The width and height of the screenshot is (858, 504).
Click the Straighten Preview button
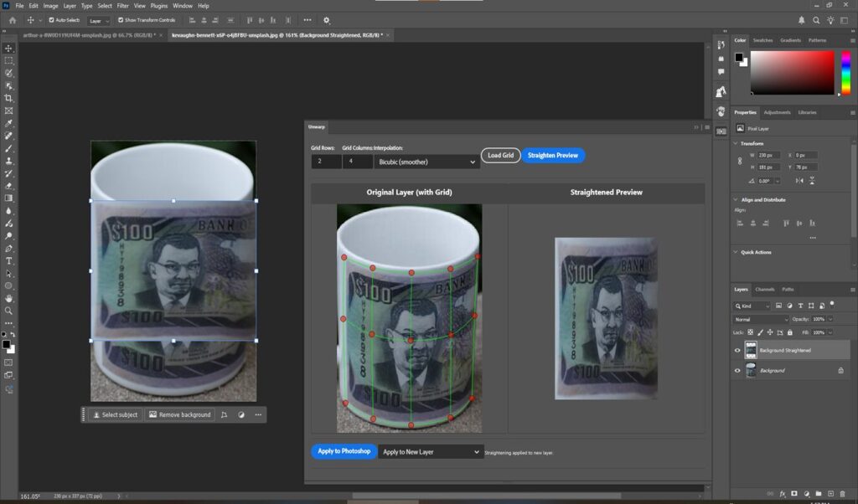[x=553, y=155]
